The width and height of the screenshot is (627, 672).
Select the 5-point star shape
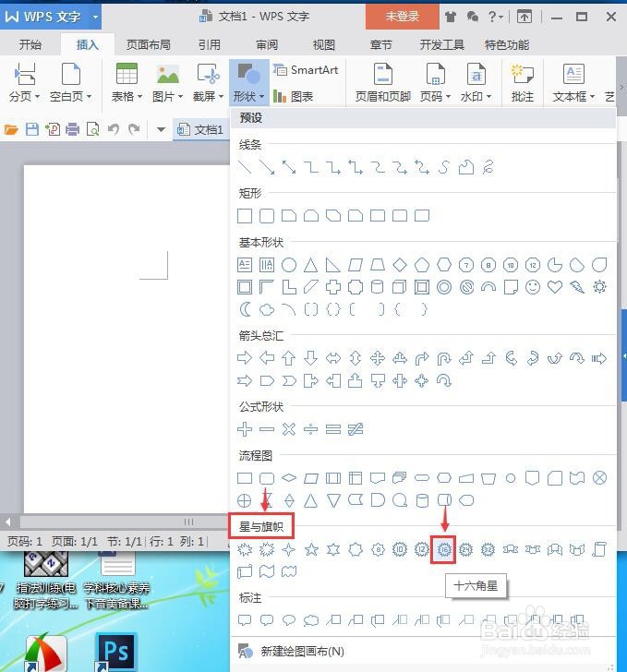click(x=311, y=549)
